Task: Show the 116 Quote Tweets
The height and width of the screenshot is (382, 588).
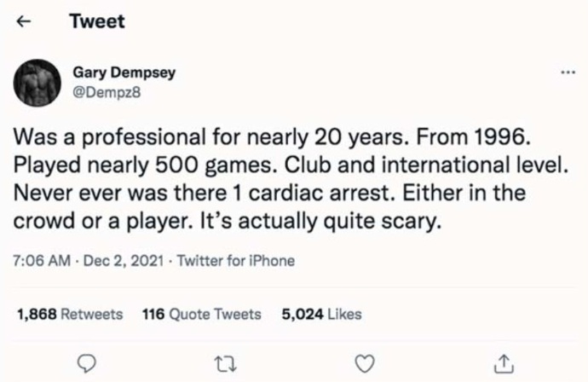Action: [201, 315]
